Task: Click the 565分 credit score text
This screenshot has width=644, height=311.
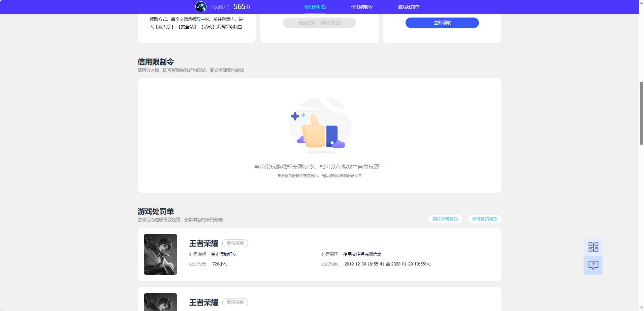Action: pos(242,7)
